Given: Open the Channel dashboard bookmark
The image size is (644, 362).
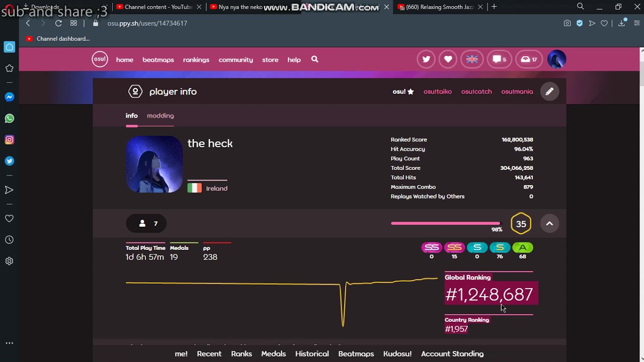Looking at the screenshot, I should (58, 39).
